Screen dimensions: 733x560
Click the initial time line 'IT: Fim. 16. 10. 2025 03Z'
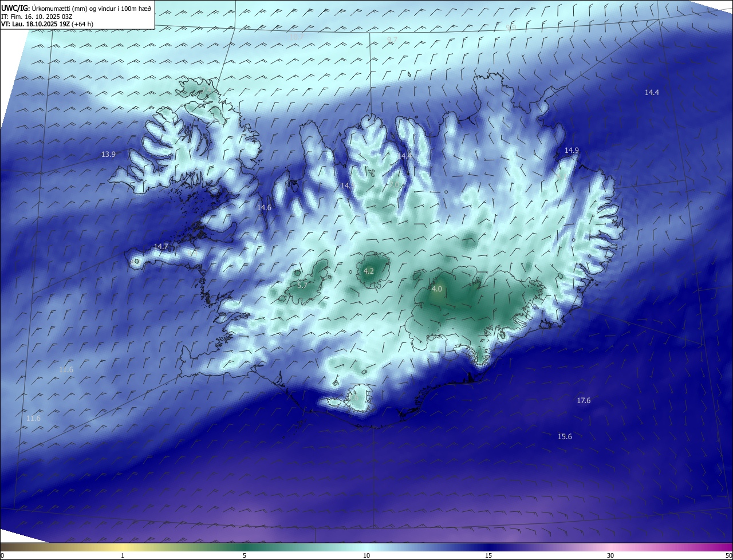(37, 17)
